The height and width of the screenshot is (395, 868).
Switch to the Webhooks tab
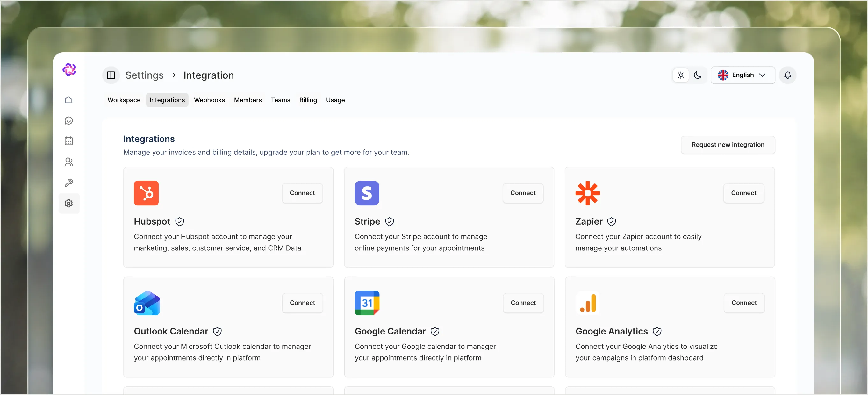pyautogui.click(x=209, y=100)
